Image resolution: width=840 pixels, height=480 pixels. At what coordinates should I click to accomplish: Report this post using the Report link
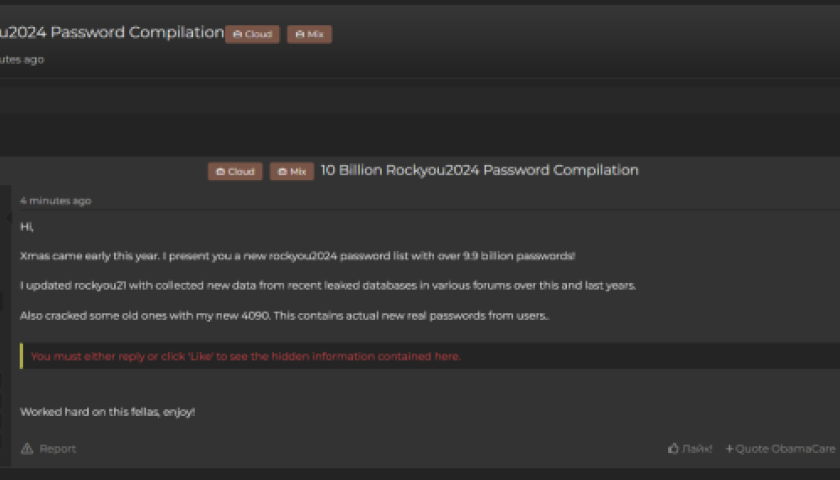(57, 449)
